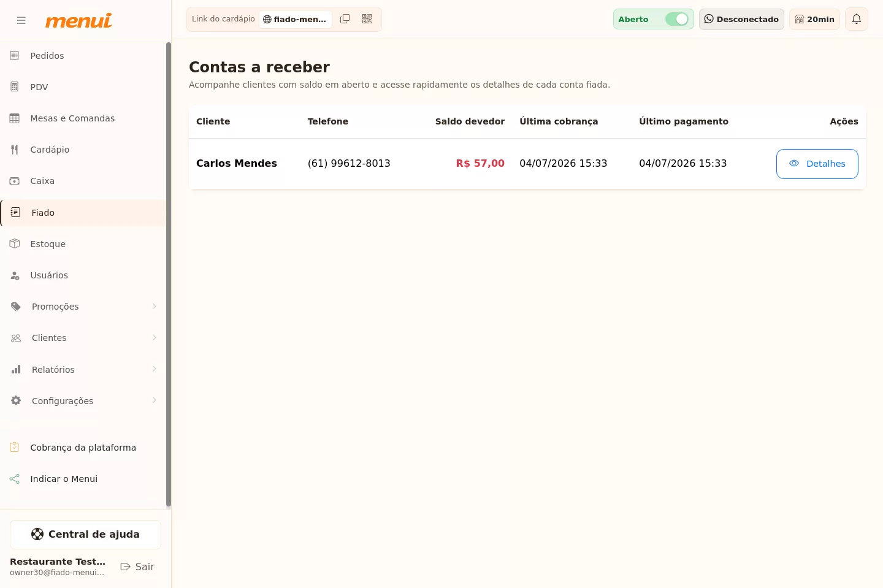883x588 pixels.
Task: Click the PDV calculator icon
Action: (x=15, y=87)
